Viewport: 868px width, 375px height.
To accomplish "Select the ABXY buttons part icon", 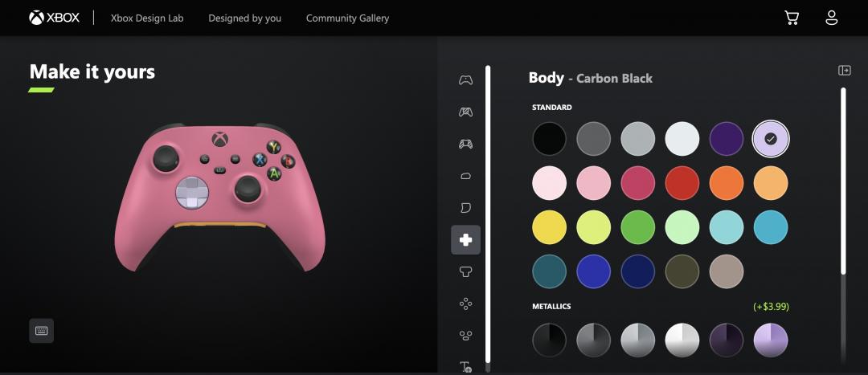I will click(x=465, y=303).
